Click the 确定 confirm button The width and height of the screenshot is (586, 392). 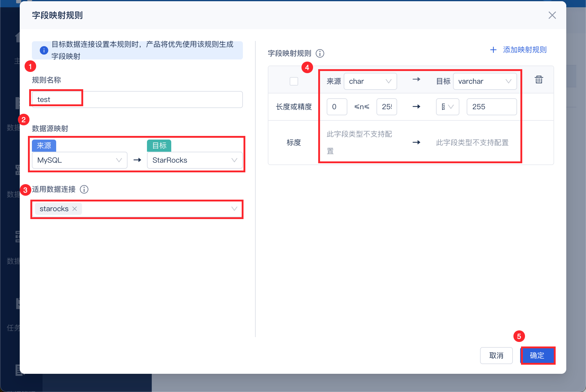537,355
